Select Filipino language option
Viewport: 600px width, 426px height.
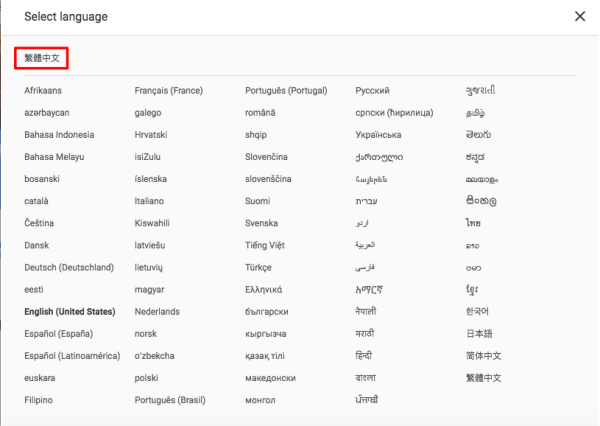pyautogui.click(x=39, y=399)
